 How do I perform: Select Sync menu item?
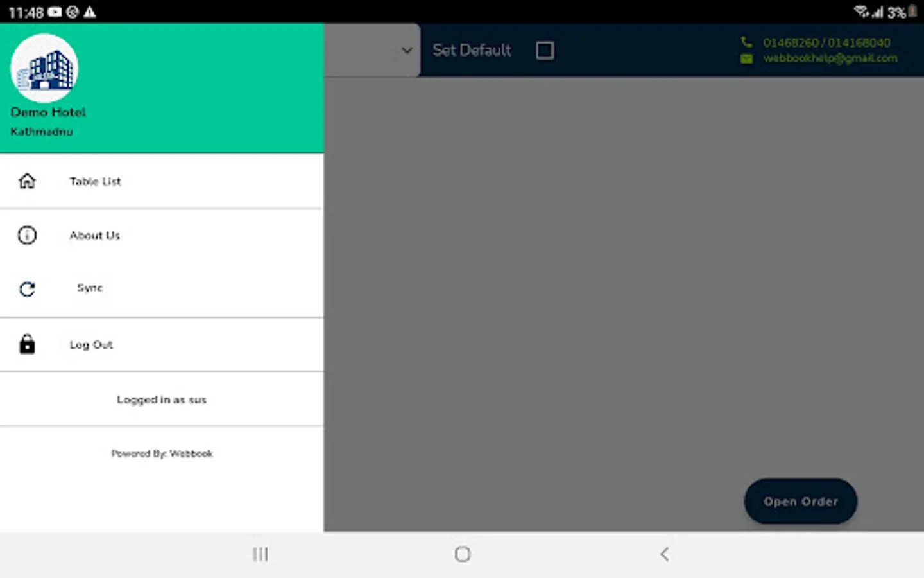click(162, 289)
